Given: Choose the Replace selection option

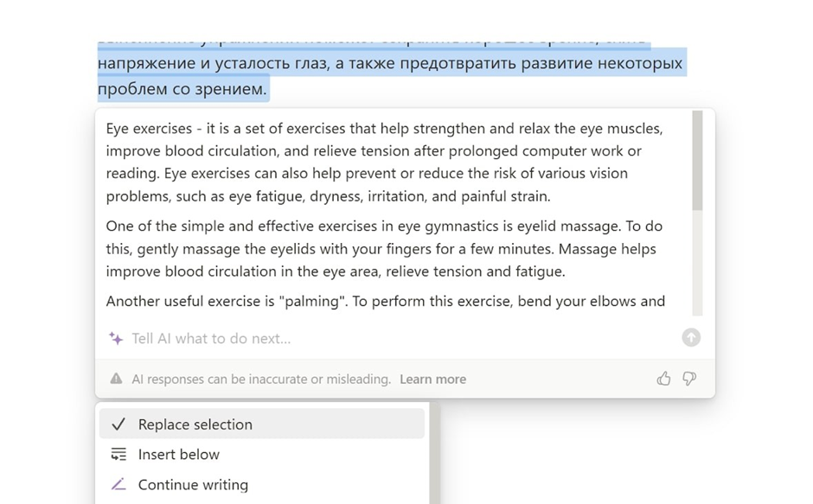Looking at the screenshot, I should click(x=195, y=424).
